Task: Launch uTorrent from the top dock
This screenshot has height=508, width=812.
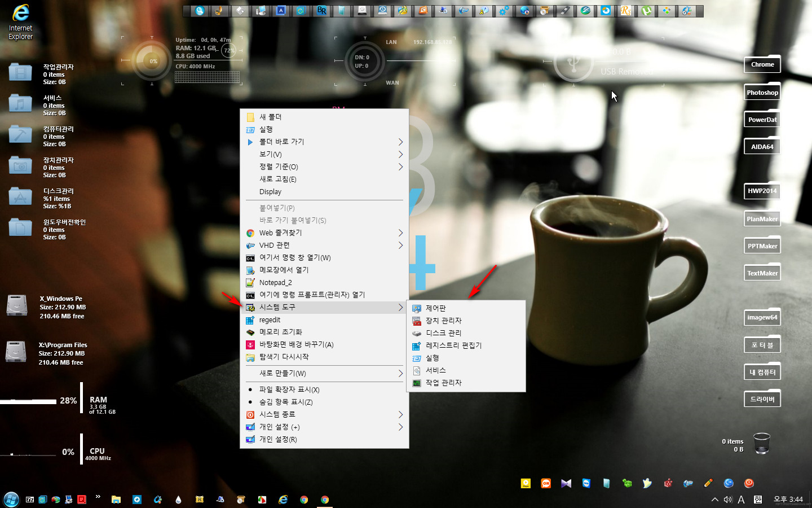Action: pos(646,11)
